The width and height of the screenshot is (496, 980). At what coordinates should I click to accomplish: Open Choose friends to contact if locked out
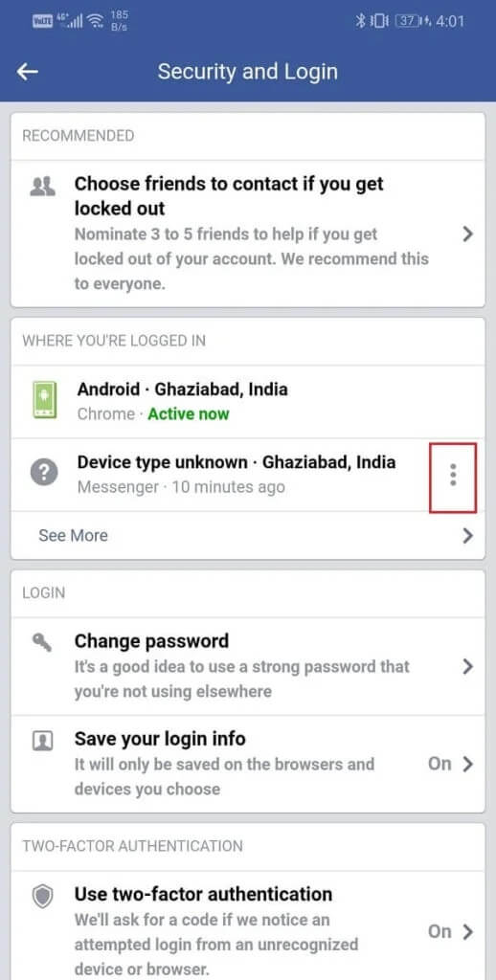tap(248, 234)
